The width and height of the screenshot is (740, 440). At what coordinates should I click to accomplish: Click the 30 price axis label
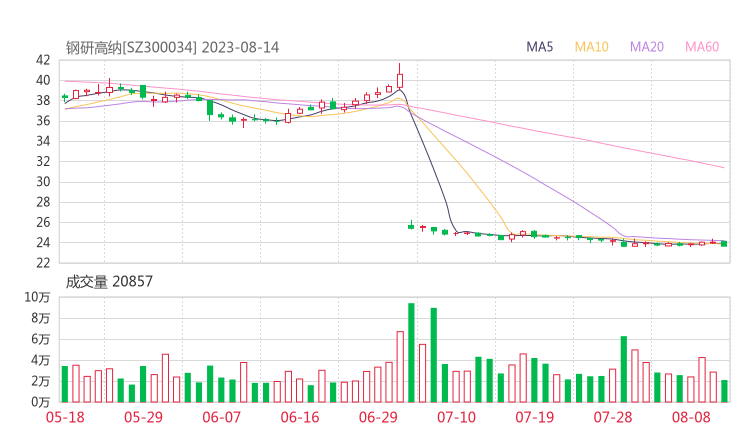(43, 182)
